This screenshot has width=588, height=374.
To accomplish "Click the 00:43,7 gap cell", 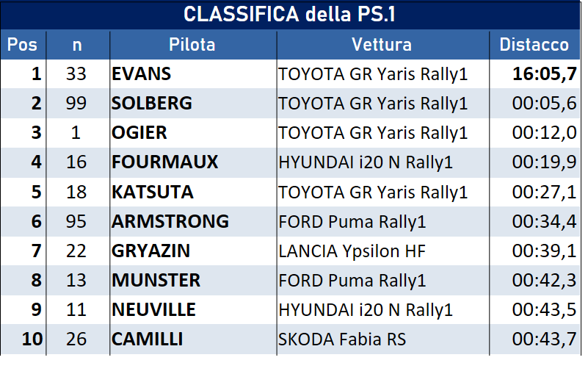I will click(x=544, y=339).
